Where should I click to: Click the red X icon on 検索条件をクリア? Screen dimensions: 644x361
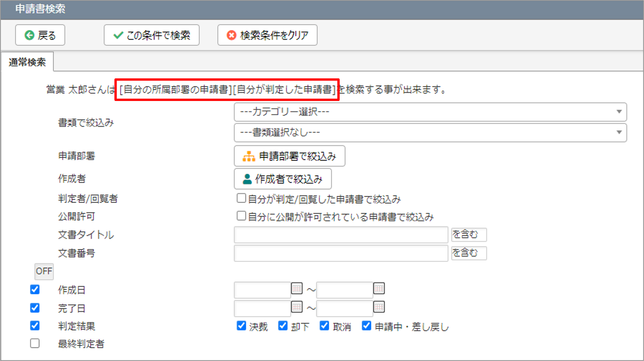click(231, 35)
